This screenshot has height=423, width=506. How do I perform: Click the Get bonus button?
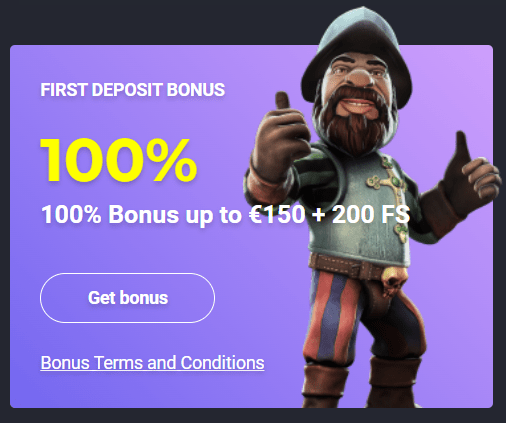[x=127, y=298]
